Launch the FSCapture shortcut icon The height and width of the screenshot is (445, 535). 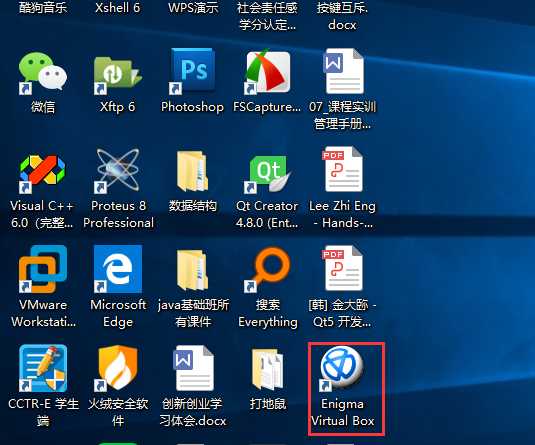click(x=268, y=72)
